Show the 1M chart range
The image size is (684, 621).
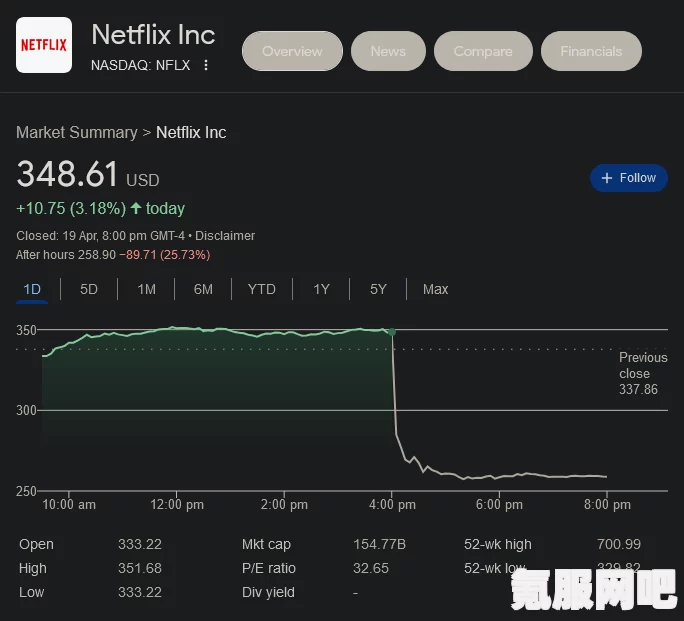146,289
